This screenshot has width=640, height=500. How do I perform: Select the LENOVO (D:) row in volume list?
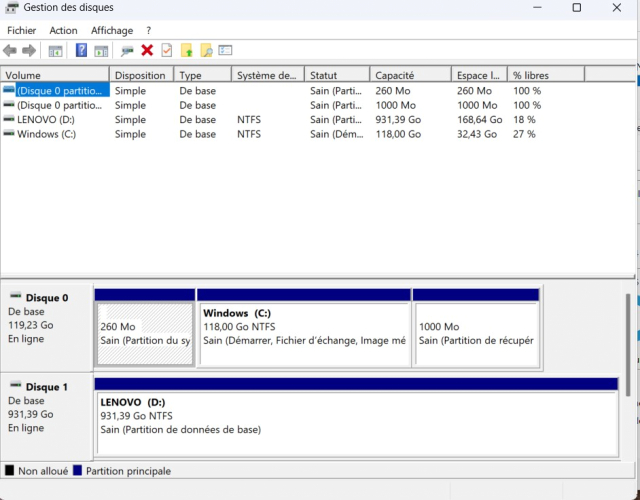pos(46,119)
